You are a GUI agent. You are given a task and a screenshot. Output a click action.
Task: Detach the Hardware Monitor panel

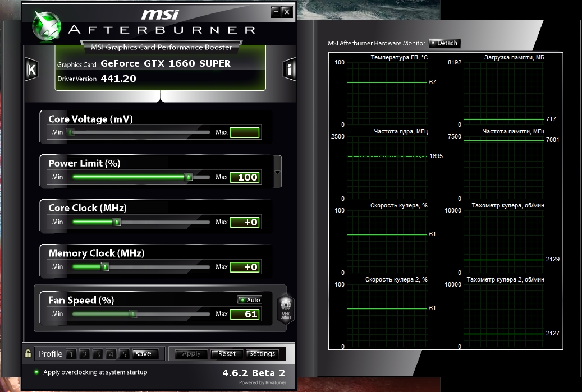[x=444, y=43]
